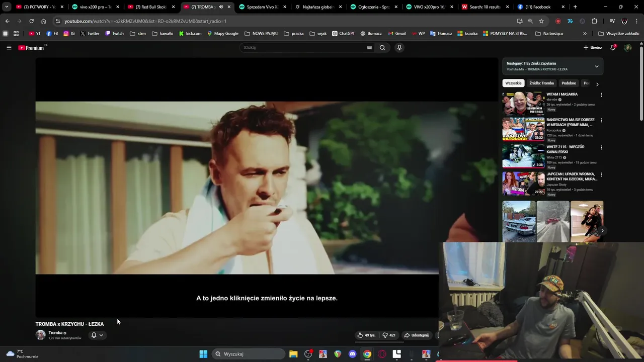
Task: Open Chrome zoom magnifier in address bar
Action: click(x=530, y=21)
